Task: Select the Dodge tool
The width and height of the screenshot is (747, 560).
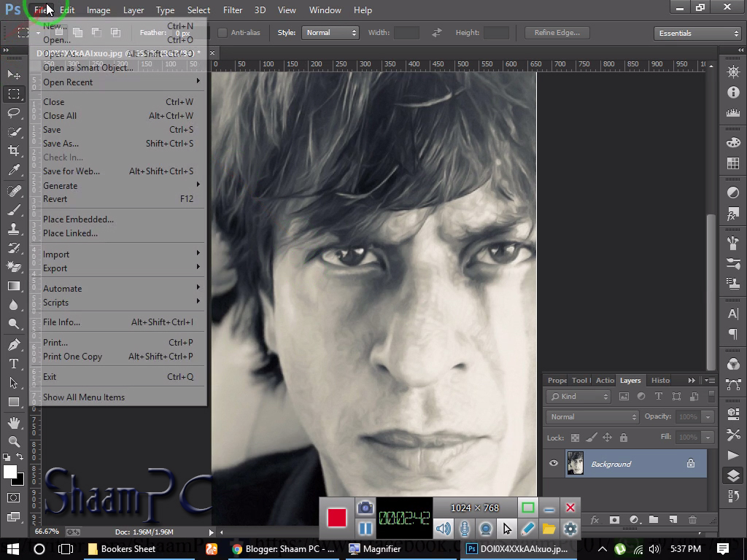Action: pos(14,324)
